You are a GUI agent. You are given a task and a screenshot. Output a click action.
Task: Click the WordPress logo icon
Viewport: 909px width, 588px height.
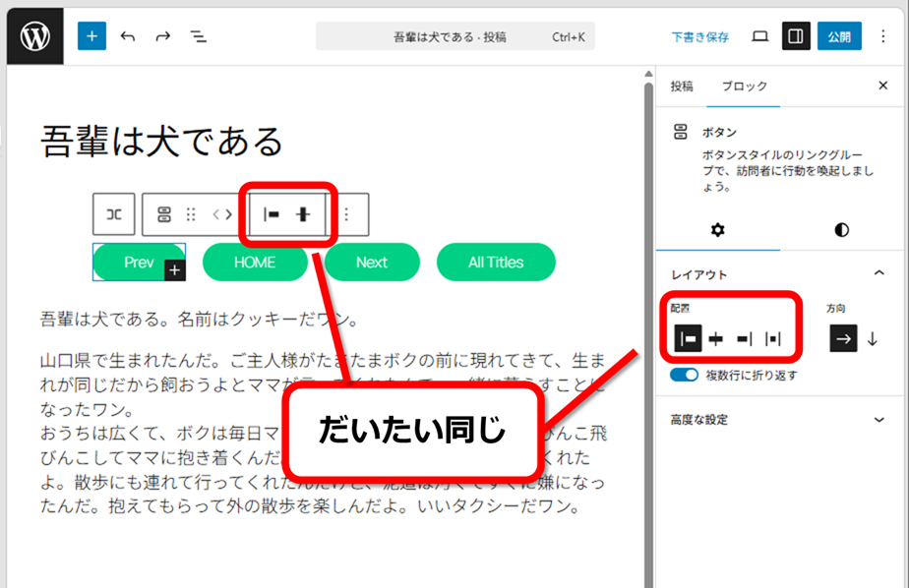point(35,36)
